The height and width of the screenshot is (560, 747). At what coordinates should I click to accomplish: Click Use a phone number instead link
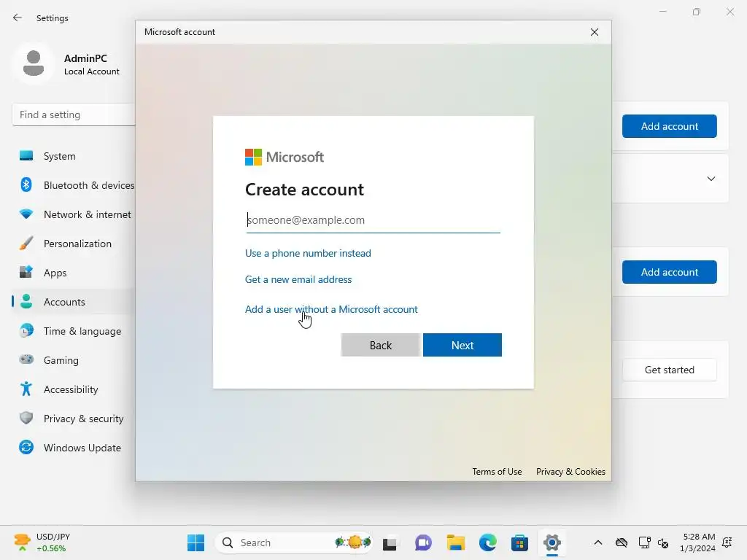pyautogui.click(x=308, y=253)
